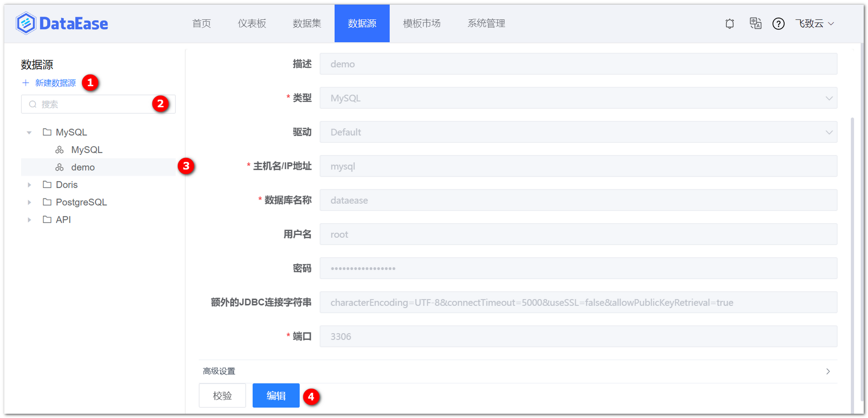Click the 校验 button

click(222, 395)
